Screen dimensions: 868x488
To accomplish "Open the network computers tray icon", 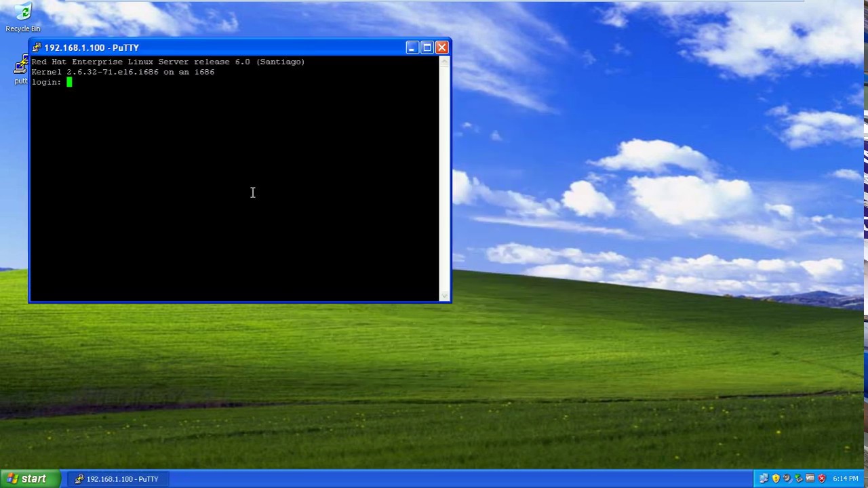I will point(764,479).
